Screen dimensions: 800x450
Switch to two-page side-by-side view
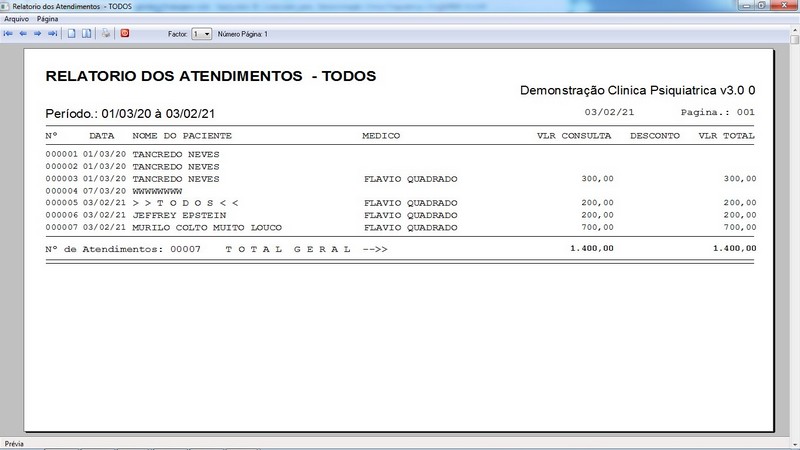[x=86, y=33]
